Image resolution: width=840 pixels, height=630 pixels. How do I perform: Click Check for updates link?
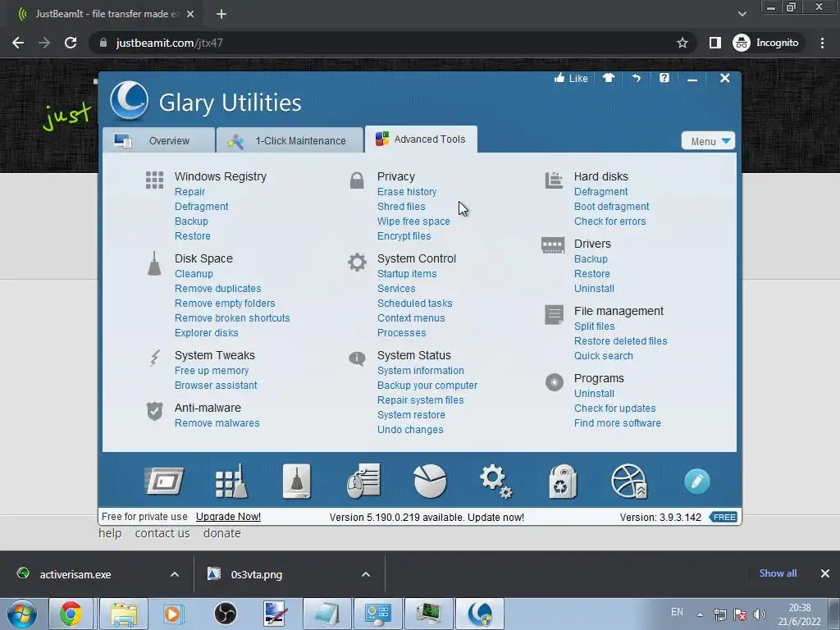(614, 409)
